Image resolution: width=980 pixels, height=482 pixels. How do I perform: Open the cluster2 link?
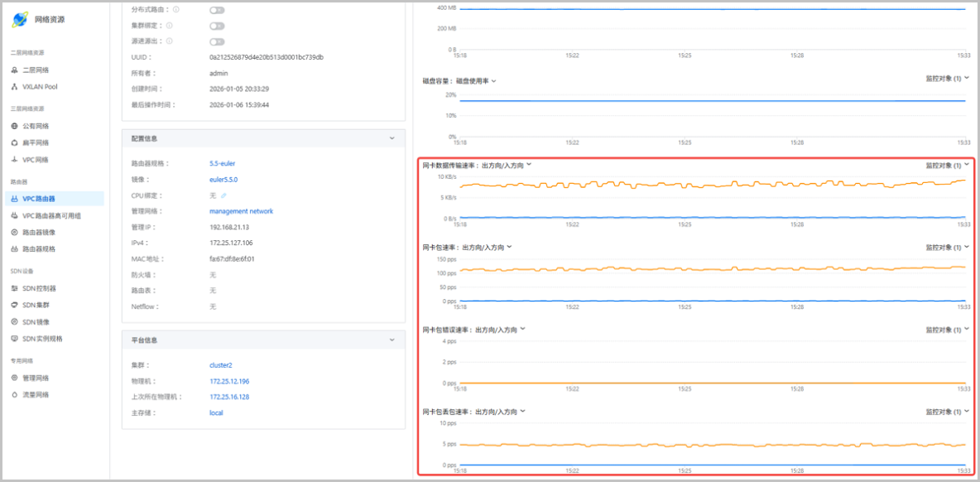(x=221, y=364)
